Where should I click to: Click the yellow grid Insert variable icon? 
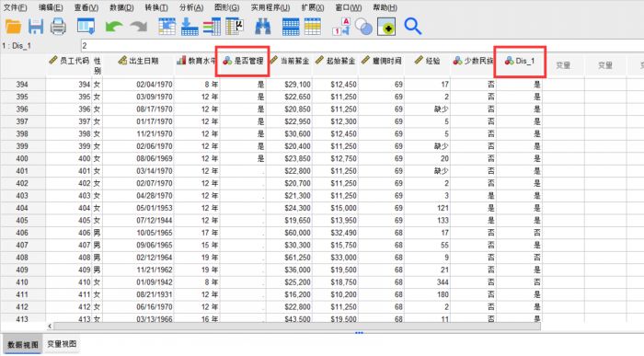tap(313, 27)
